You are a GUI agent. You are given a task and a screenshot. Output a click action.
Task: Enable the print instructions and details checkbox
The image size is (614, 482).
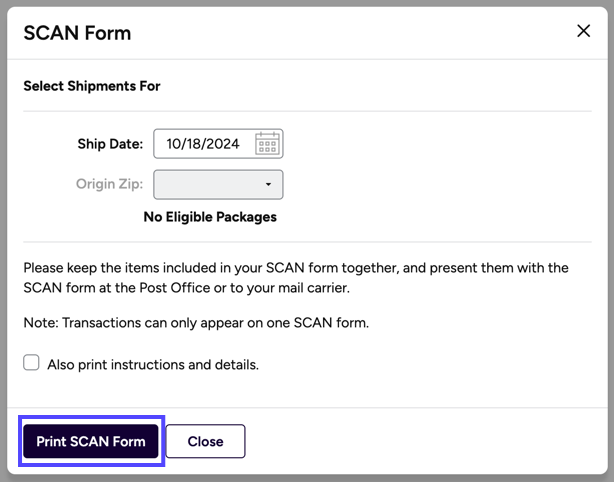[32, 364]
